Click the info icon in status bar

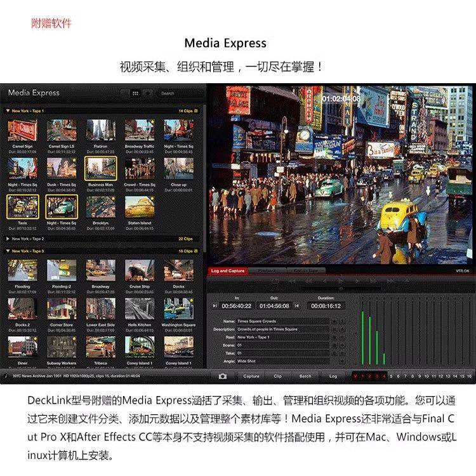pyautogui.click(x=6, y=376)
